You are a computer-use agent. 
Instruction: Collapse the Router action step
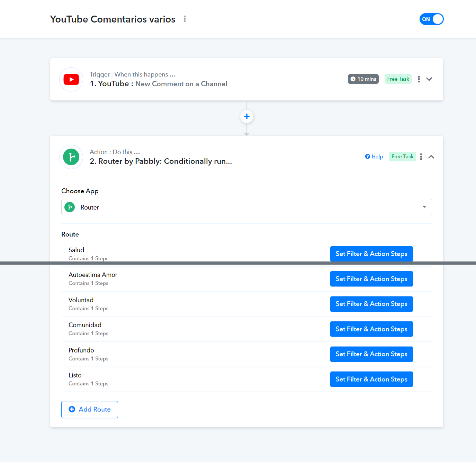431,157
